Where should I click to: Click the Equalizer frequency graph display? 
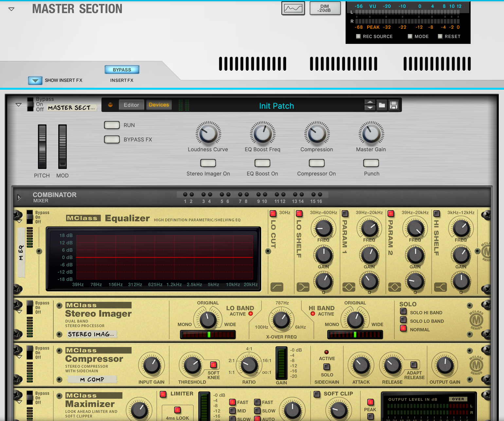154,259
